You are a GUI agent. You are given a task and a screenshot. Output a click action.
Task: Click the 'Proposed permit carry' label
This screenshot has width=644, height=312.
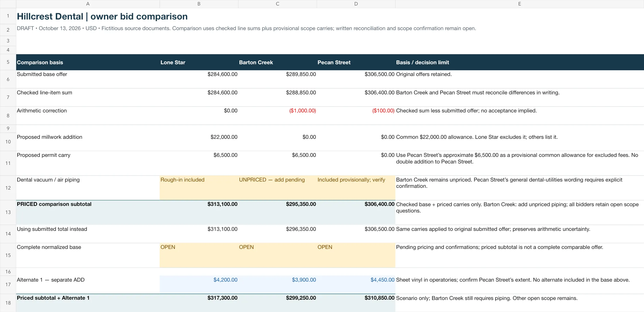coord(43,155)
